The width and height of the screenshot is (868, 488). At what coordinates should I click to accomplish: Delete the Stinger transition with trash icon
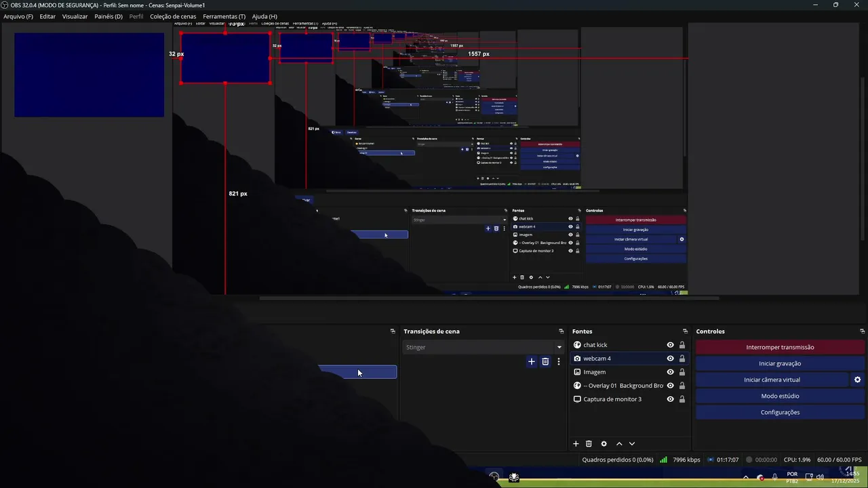point(545,362)
